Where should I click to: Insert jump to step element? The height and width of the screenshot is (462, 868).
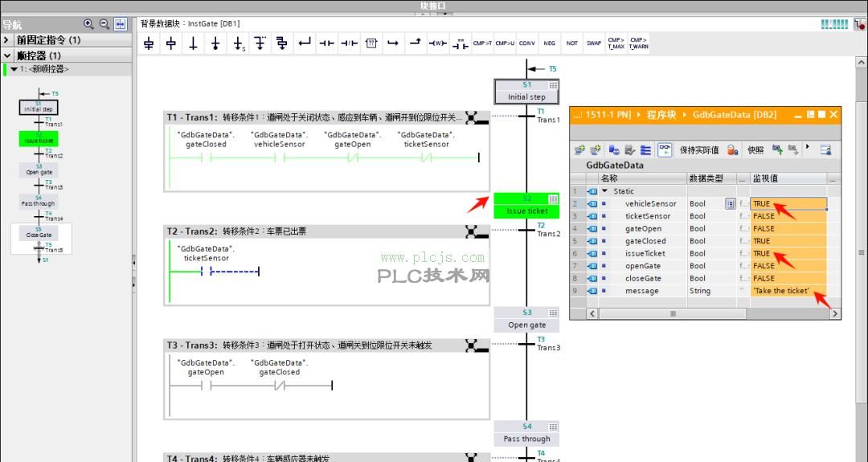[237, 43]
